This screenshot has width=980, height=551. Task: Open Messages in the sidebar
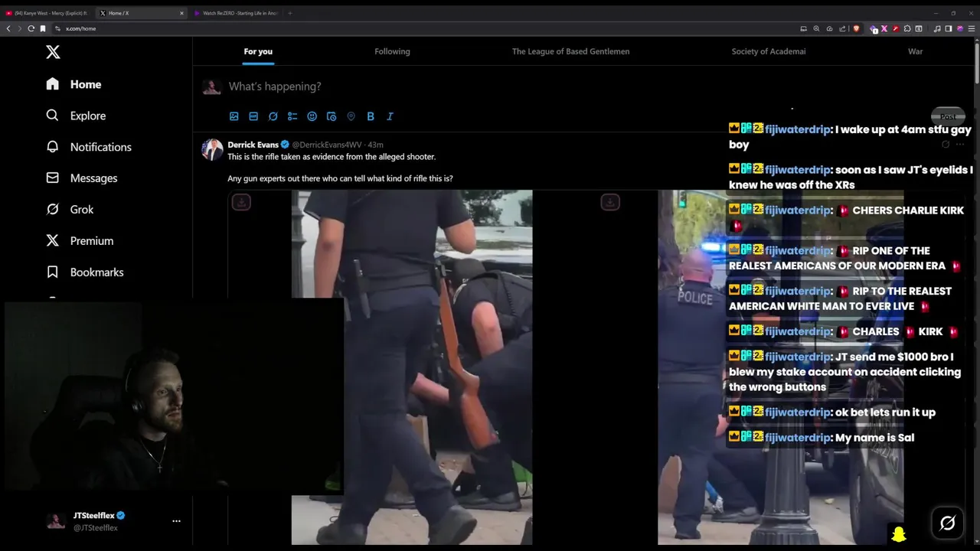point(81,178)
